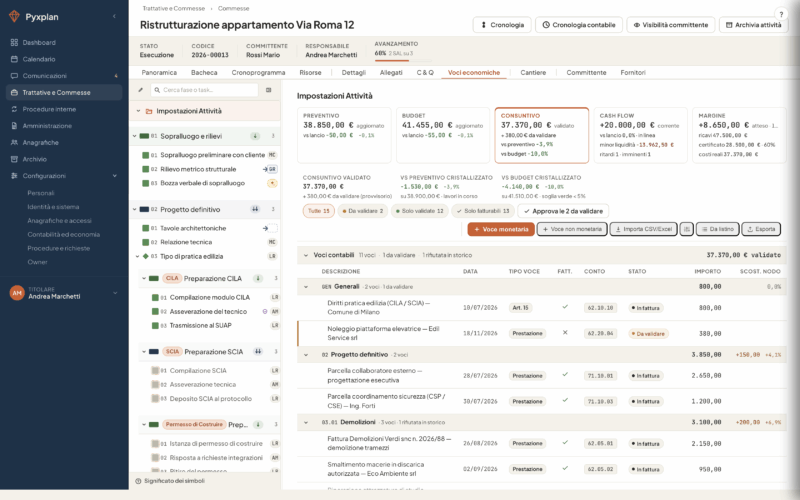Toggle the Da validare 2 filter chip

click(x=362, y=211)
